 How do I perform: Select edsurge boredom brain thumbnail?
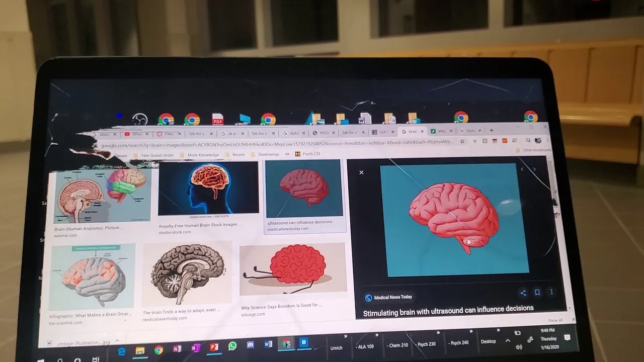click(293, 270)
